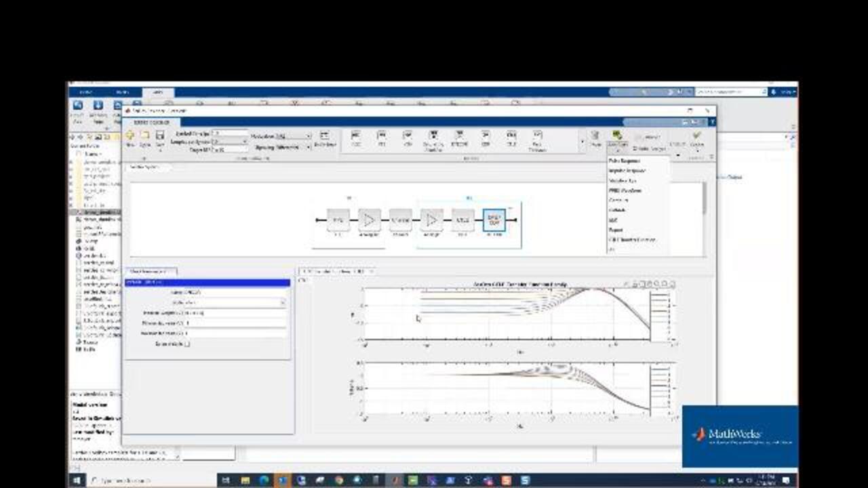Click the Target BER input field
The width and height of the screenshot is (868, 488).
coord(230,150)
